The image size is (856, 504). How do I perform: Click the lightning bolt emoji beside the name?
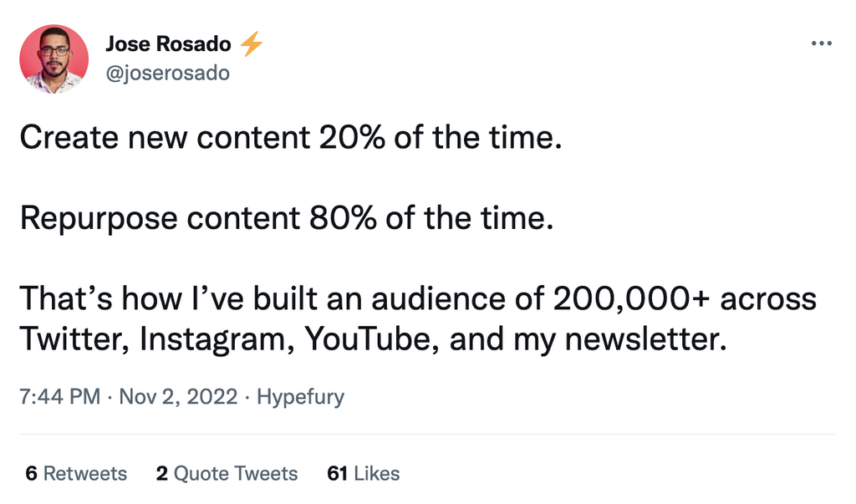(x=251, y=45)
